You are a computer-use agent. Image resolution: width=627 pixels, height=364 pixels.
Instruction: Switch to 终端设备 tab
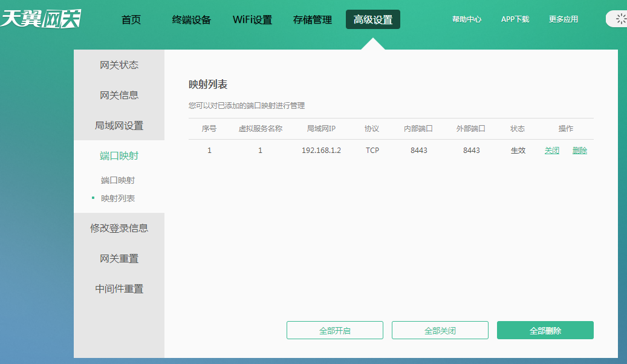coord(192,19)
